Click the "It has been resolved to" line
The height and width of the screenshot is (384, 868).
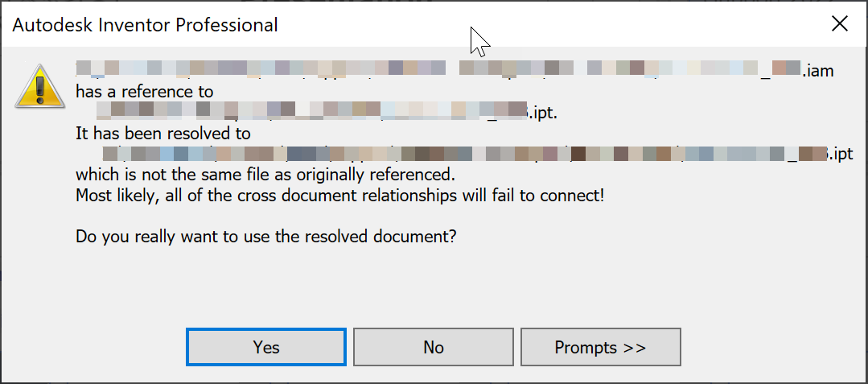(163, 133)
